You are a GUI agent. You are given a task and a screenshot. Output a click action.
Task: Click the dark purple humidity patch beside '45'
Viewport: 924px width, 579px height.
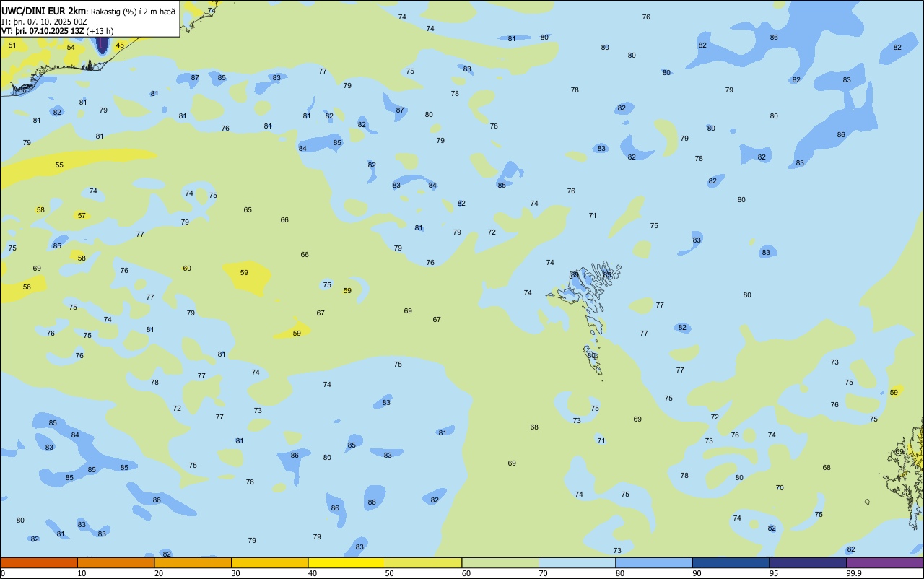tap(103, 45)
